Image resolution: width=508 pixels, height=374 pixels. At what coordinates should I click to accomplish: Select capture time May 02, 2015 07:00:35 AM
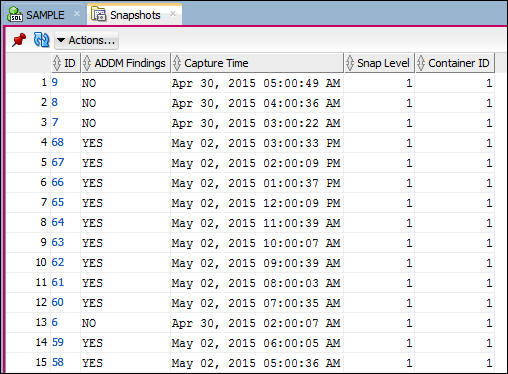[x=256, y=303]
